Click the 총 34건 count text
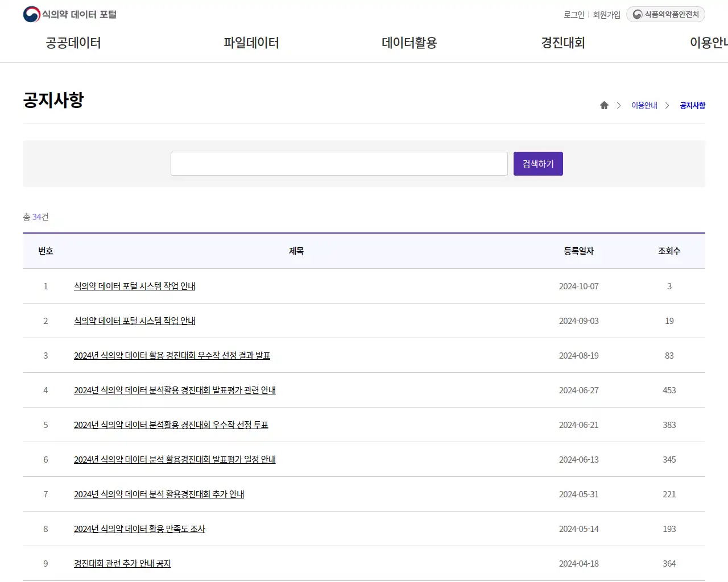The image size is (728, 582). [36, 217]
